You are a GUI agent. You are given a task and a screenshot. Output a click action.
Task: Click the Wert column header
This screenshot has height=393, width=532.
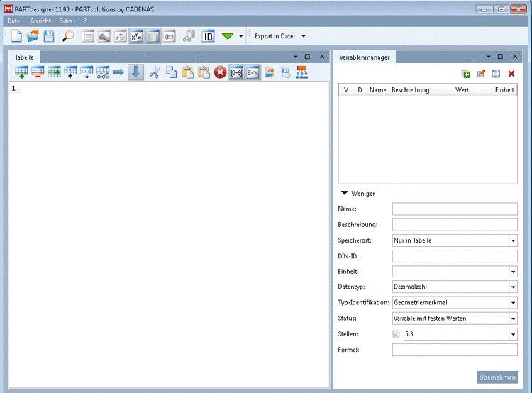tap(462, 90)
